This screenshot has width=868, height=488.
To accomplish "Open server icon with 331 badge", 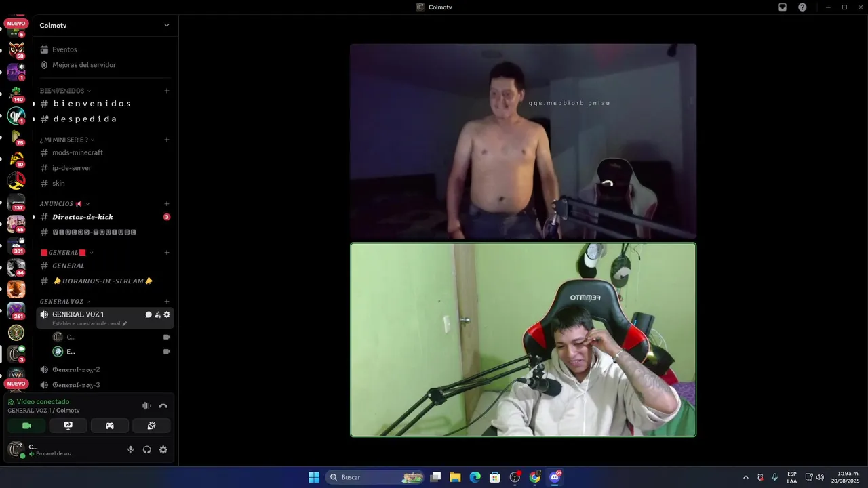I will coord(16,245).
